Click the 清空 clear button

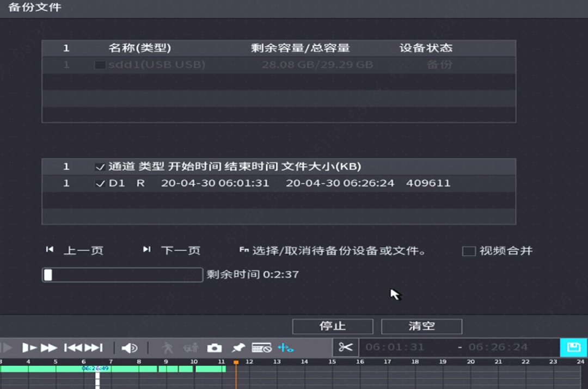[x=421, y=326]
